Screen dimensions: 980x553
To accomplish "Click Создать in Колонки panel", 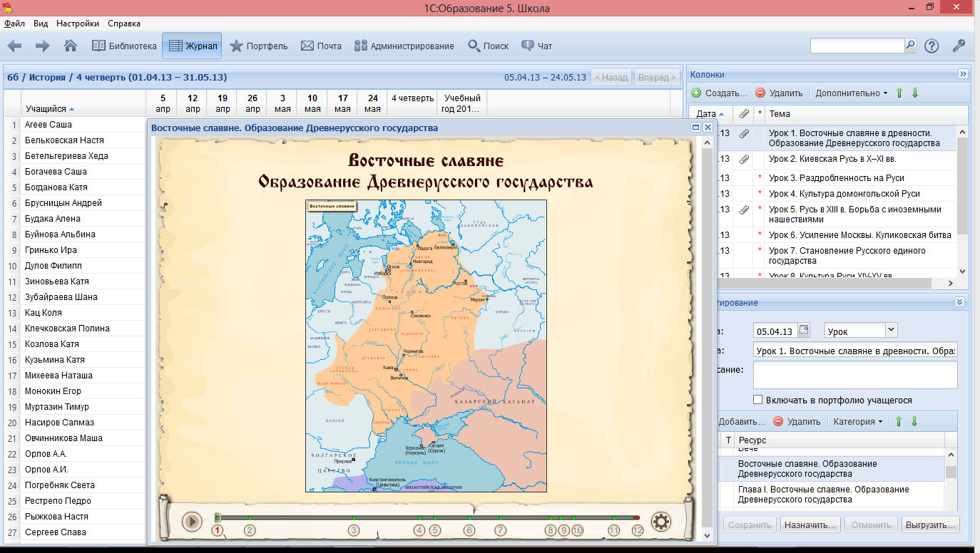I will 719,93.
